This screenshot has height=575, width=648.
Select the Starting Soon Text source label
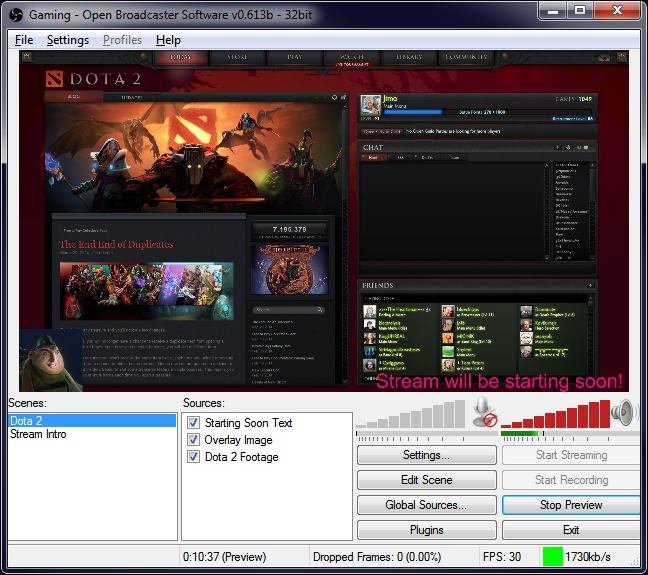pos(248,423)
